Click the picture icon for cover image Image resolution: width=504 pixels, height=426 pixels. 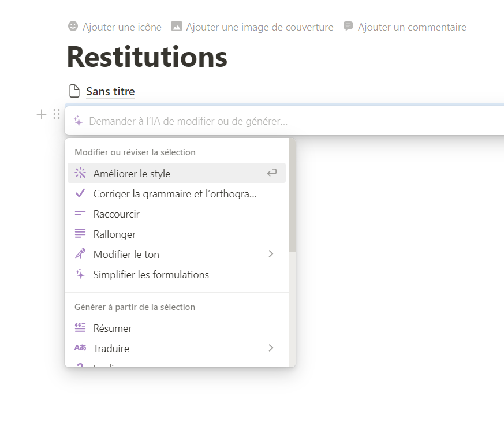[x=177, y=26]
